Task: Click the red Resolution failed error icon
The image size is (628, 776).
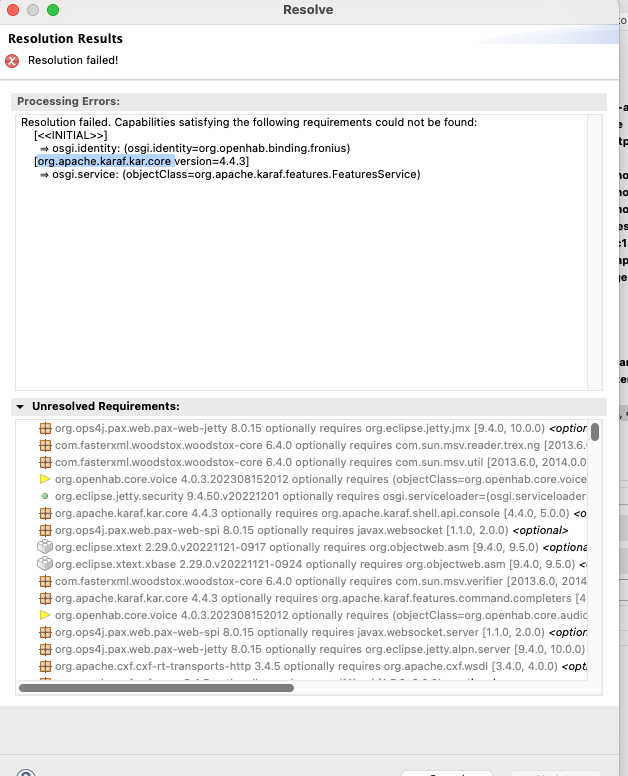Action: (x=12, y=60)
